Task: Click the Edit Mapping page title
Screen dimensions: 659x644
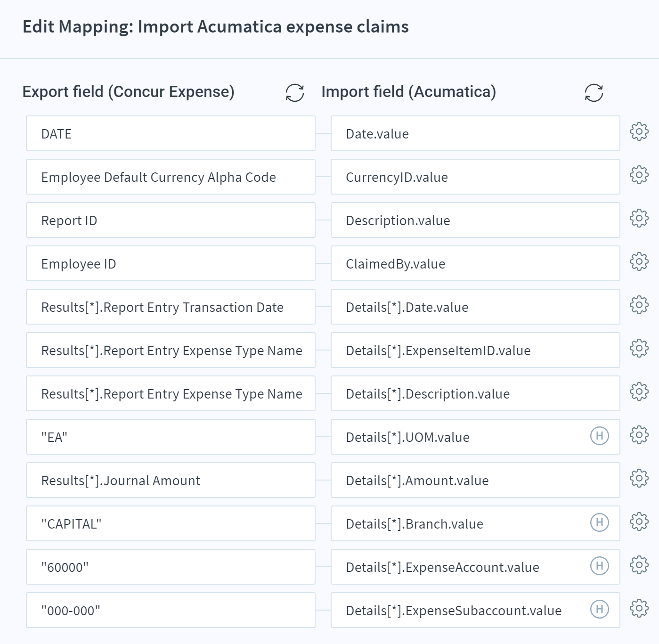Action: coord(216,27)
